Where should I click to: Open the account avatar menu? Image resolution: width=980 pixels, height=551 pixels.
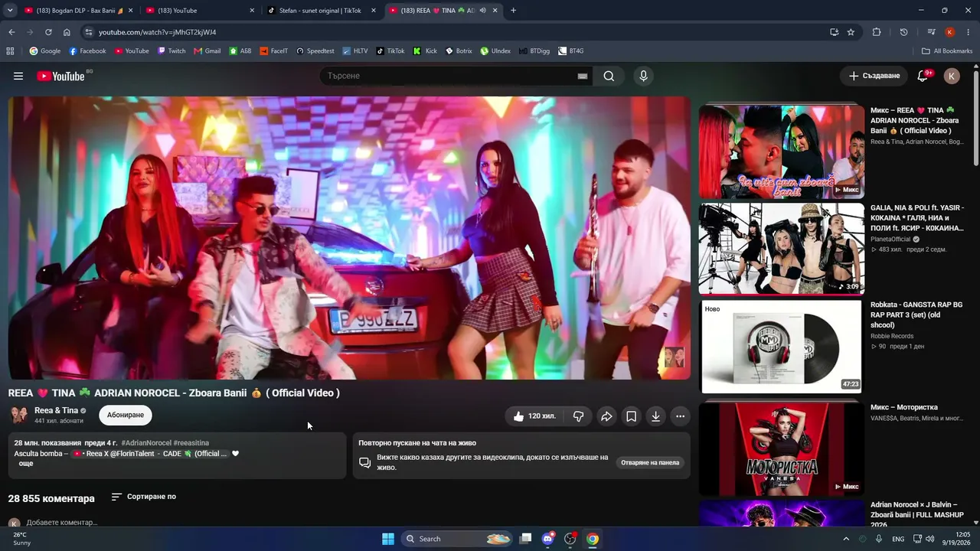pos(952,76)
